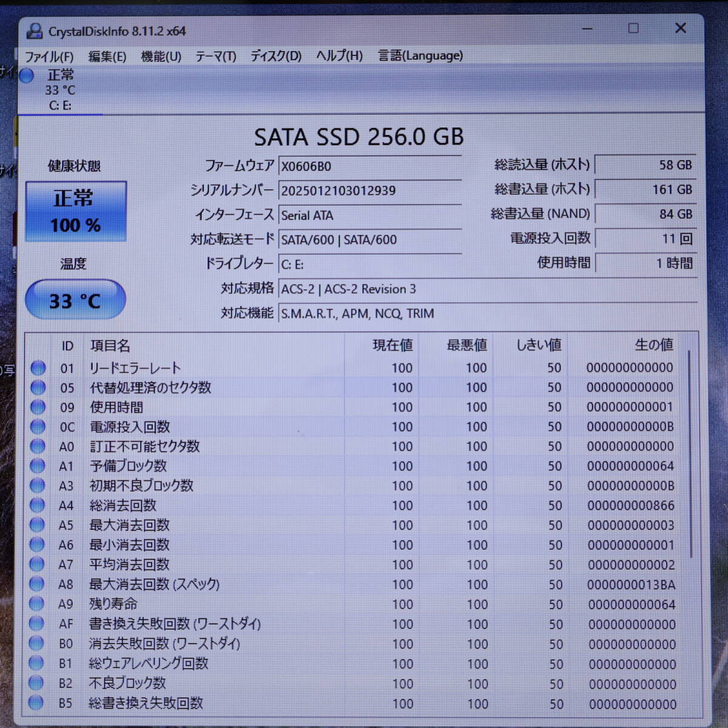Close the CrystalDiskInfo window
Image resolution: width=728 pixels, height=728 pixels.
(681, 28)
